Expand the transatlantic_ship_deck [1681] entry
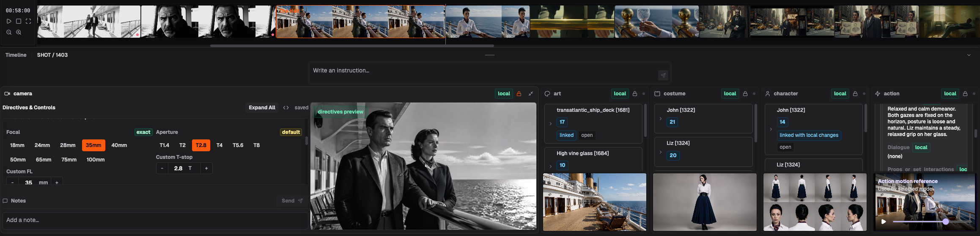Image resolution: width=980 pixels, height=236 pixels. click(x=551, y=124)
